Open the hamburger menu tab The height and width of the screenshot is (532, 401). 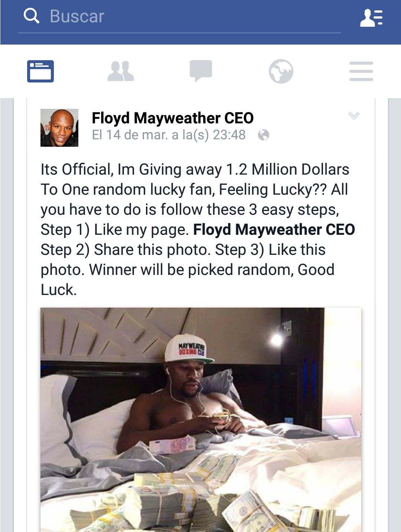pyautogui.click(x=361, y=71)
